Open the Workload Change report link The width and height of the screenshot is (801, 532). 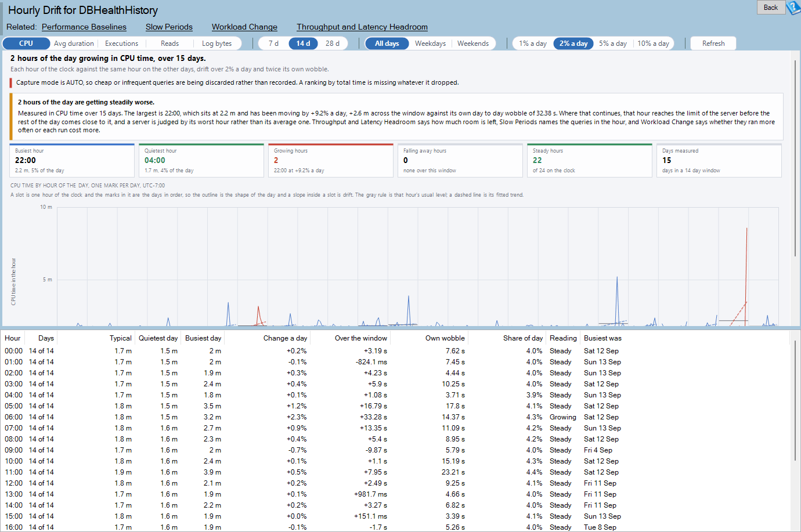click(244, 27)
